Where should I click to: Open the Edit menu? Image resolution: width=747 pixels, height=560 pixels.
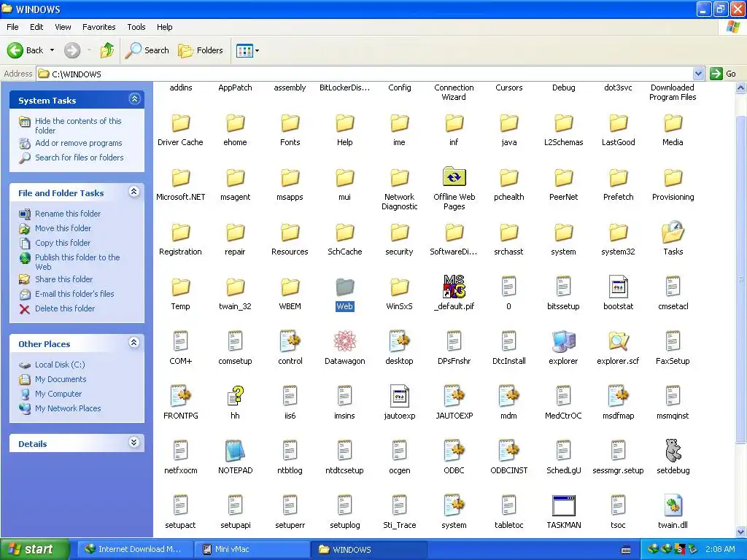tap(36, 27)
